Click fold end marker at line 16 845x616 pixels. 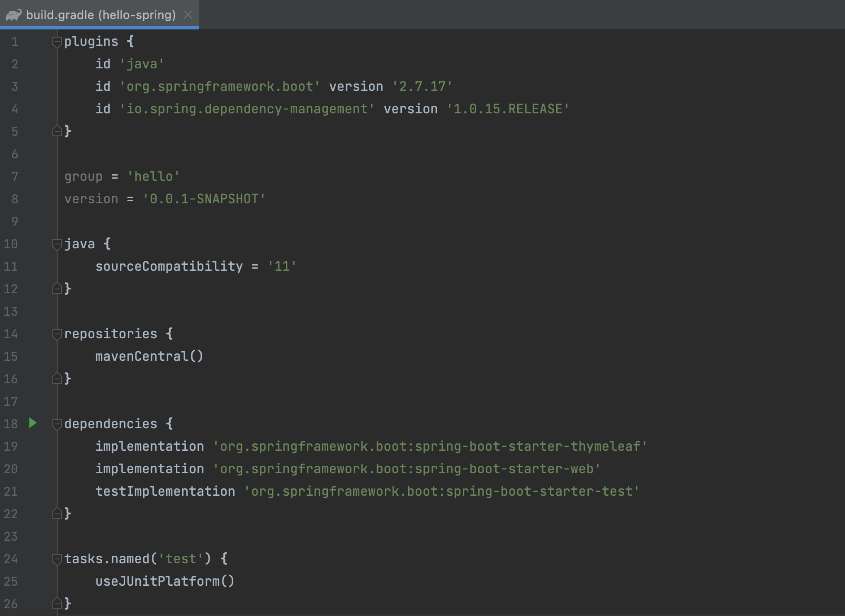click(57, 379)
